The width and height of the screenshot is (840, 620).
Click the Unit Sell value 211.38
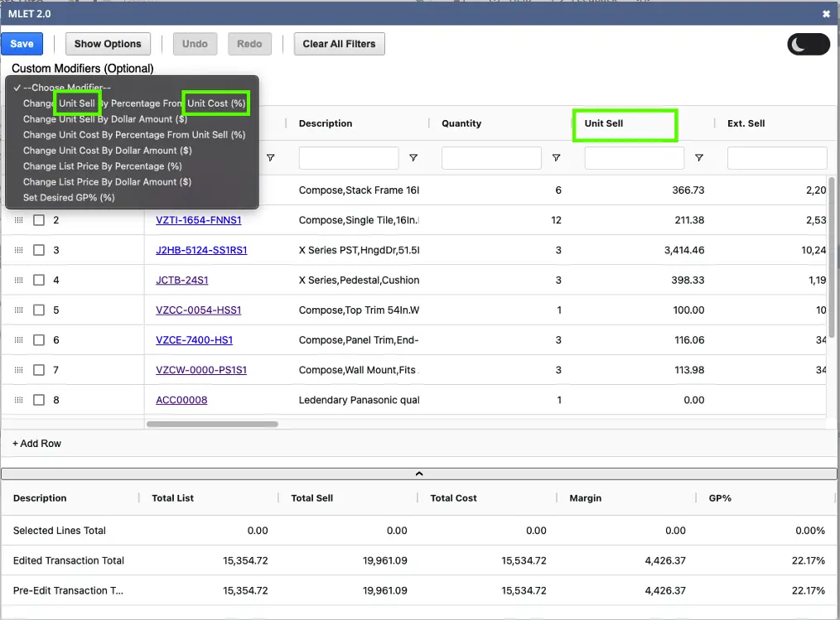click(689, 220)
